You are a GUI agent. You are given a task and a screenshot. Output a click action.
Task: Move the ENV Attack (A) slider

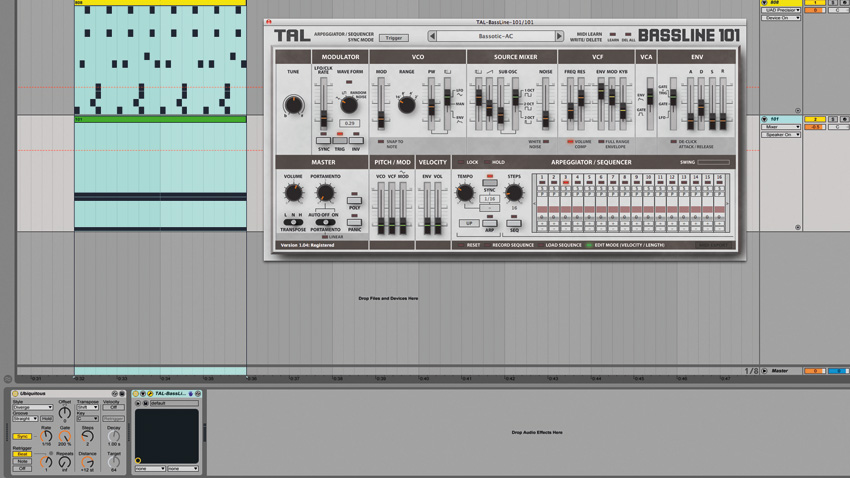(690, 120)
